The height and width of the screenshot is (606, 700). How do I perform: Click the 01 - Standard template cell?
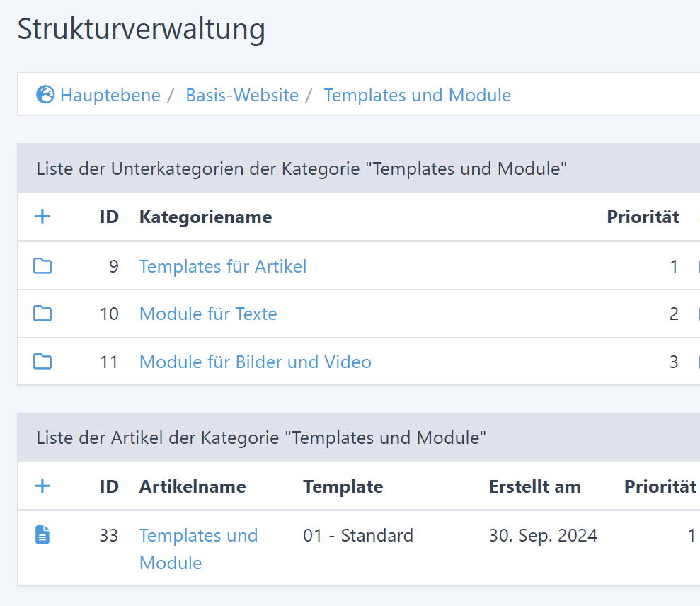pos(358,535)
